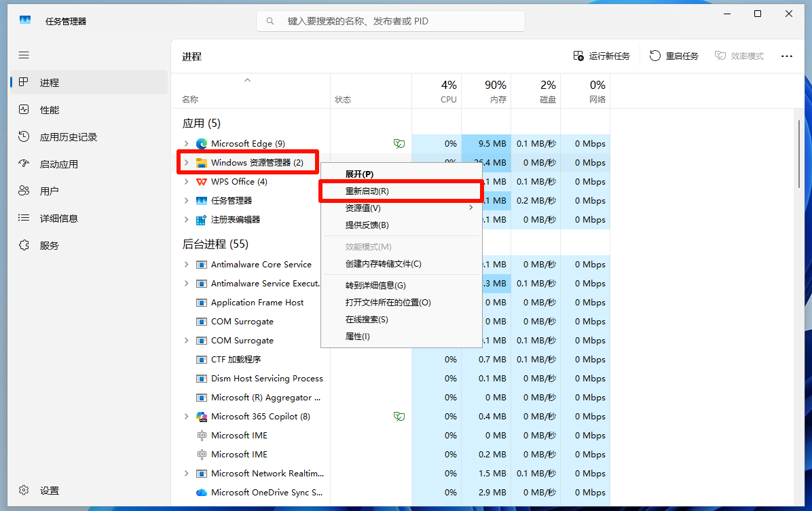
Task: Expand Antimalware Service Executable group
Action: click(187, 283)
